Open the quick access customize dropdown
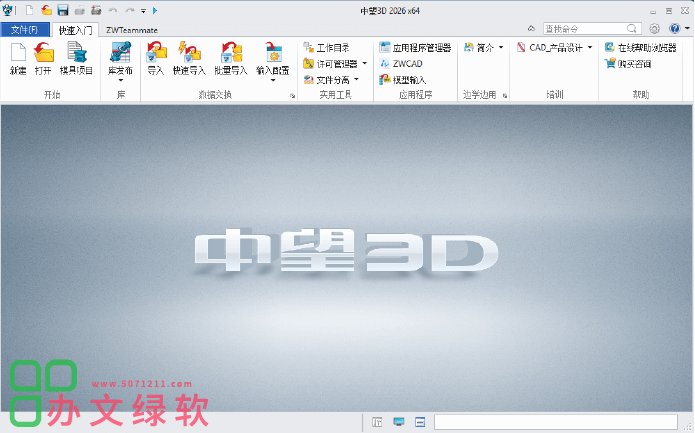 pyautogui.click(x=143, y=11)
